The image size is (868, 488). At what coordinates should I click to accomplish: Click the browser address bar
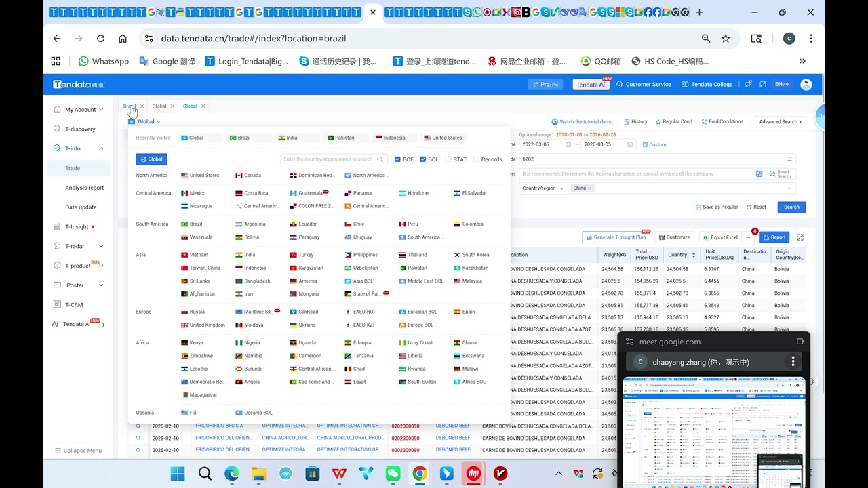427,39
